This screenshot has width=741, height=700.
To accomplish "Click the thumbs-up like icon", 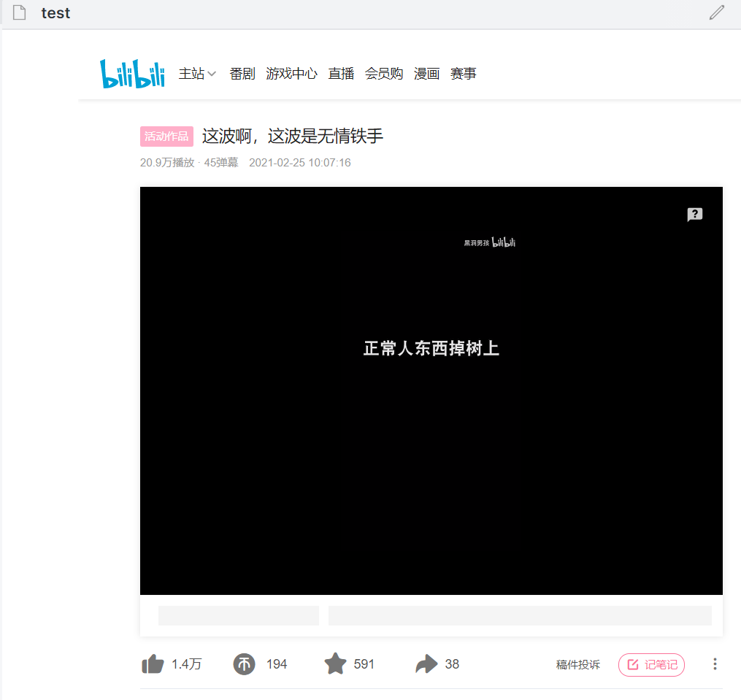I will (153, 664).
